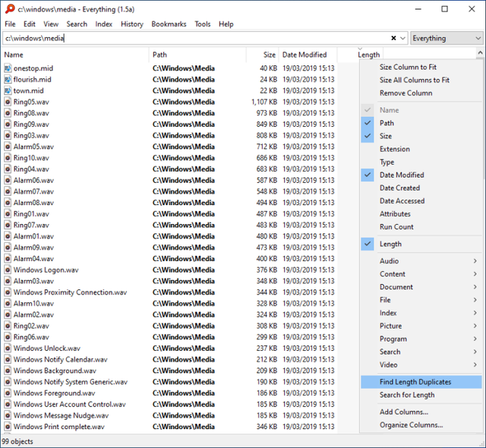
Task: Expand the Video columns submenu
Action: point(421,365)
